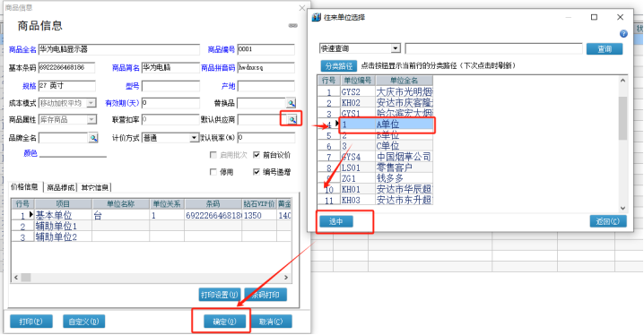The height and width of the screenshot is (335, 644).
Task: Click the 有效期(天) input field
Action: point(170,103)
